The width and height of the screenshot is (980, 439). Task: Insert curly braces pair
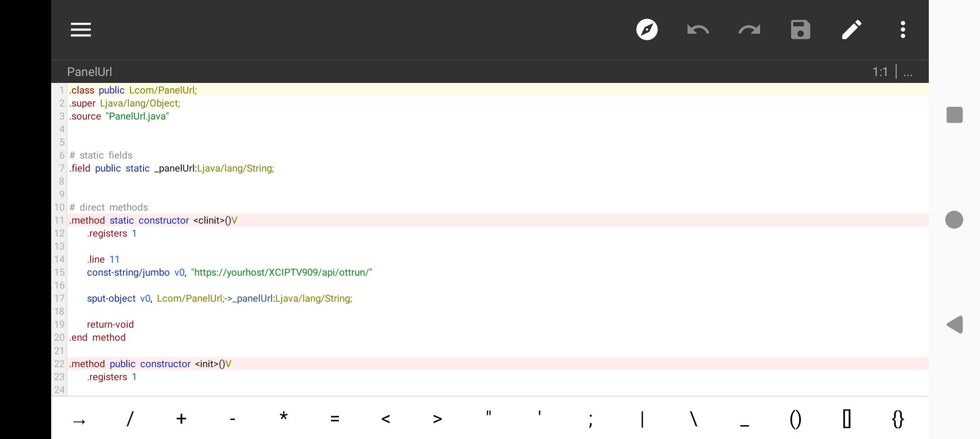(898, 419)
